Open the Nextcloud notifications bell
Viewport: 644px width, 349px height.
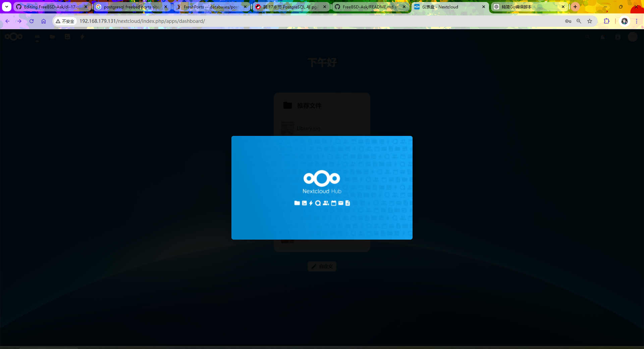(x=603, y=37)
